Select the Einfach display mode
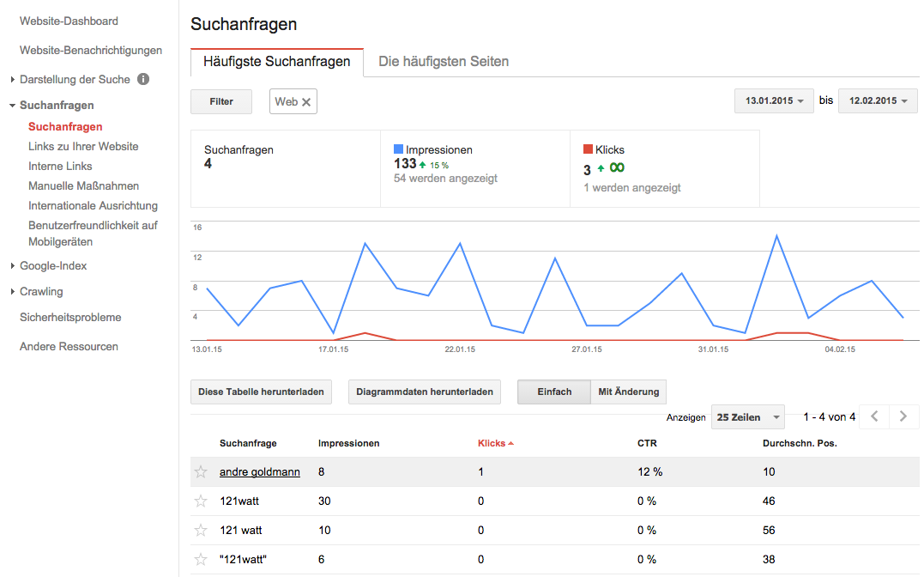Image resolution: width=924 pixels, height=577 pixels. click(553, 392)
